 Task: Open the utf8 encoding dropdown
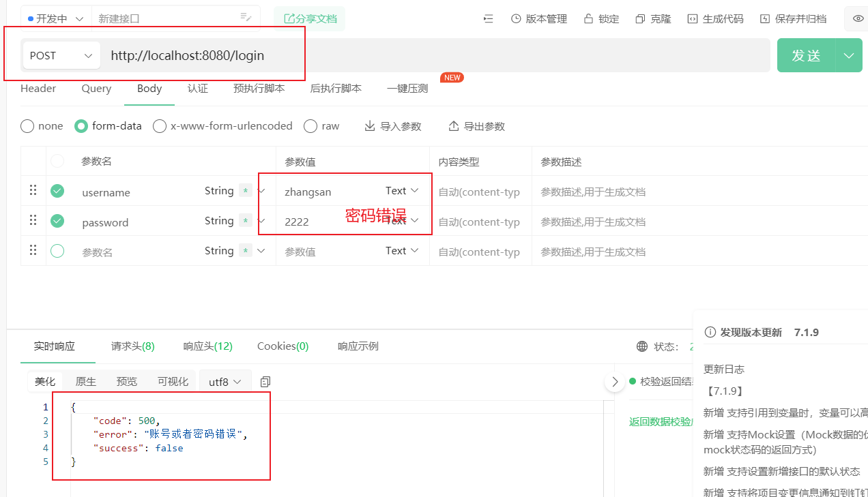pos(225,382)
